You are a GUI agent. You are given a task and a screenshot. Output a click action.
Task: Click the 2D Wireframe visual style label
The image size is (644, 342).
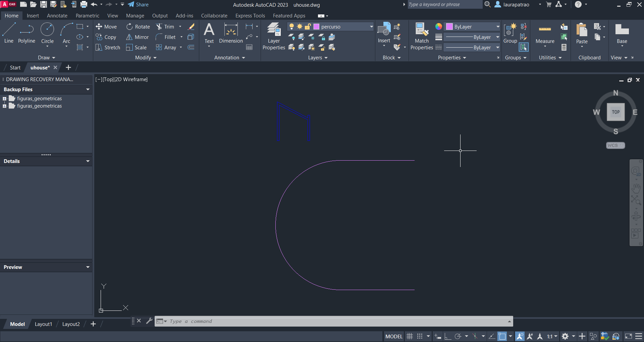click(x=131, y=79)
